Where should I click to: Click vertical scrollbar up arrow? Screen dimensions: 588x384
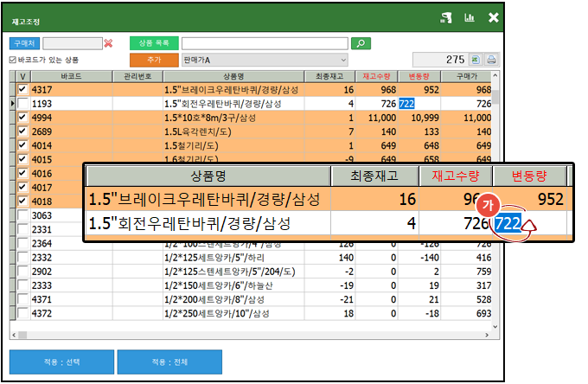coord(495,75)
